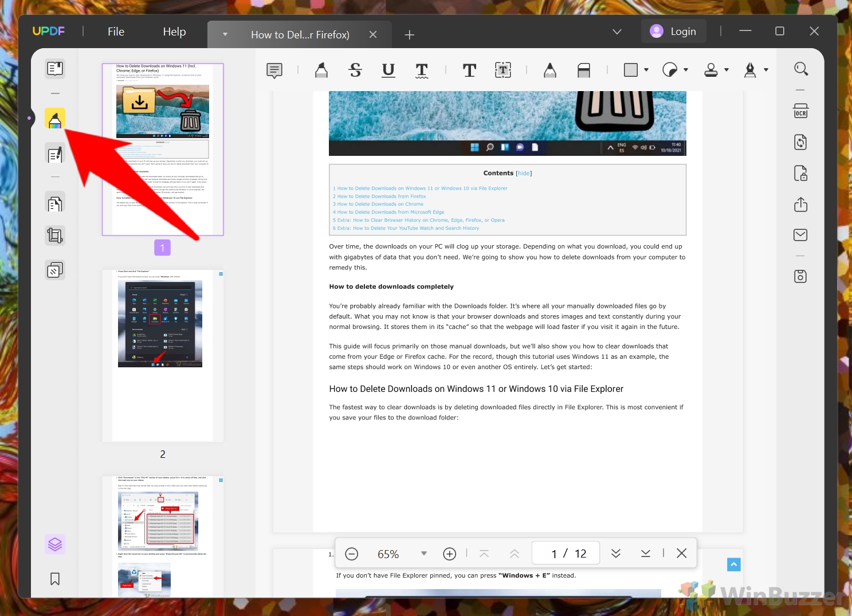
Task: Expand the tab options chevron in title bar
Action: coord(617,32)
